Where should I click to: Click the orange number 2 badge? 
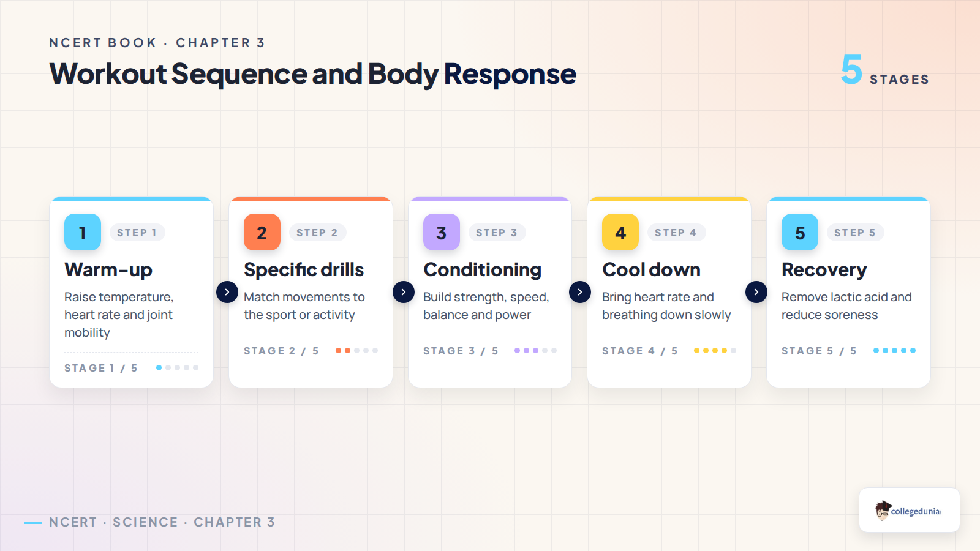pyautogui.click(x=262, y=232)
